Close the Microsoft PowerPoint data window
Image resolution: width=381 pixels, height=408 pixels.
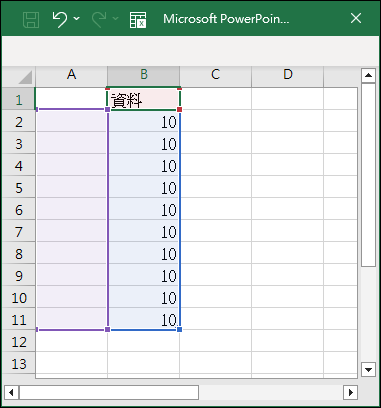[x=356, y=18]
